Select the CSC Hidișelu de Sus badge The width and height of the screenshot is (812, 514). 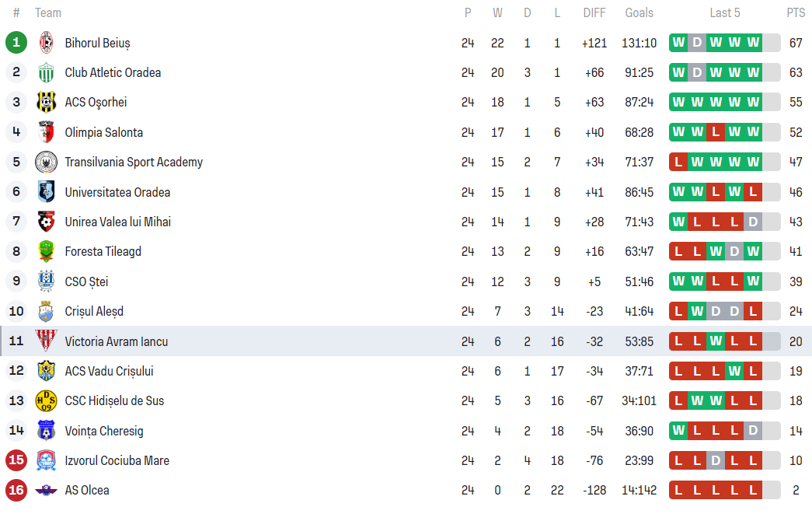(47, 401)
